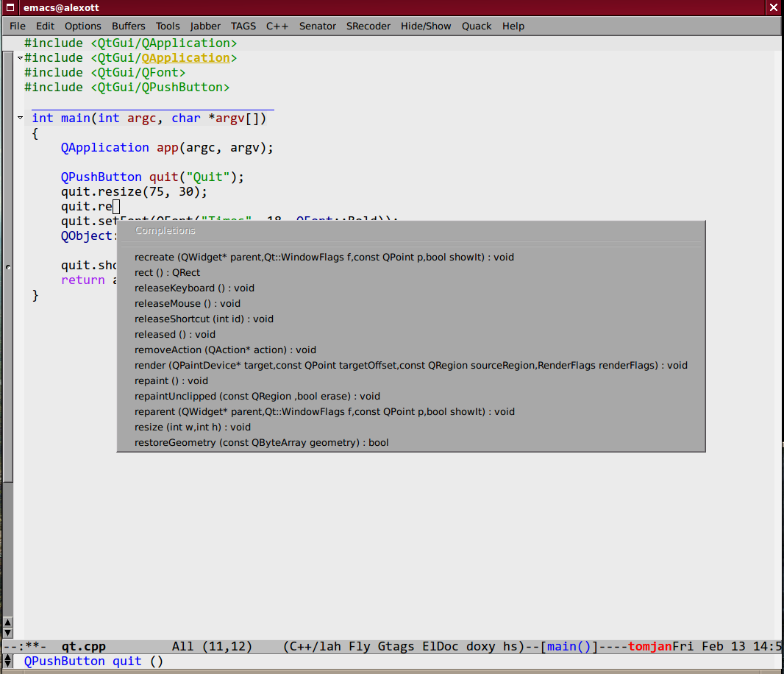Close the Emacs window
The width and height of the screenshot is (784, 674).
point(774,7)
